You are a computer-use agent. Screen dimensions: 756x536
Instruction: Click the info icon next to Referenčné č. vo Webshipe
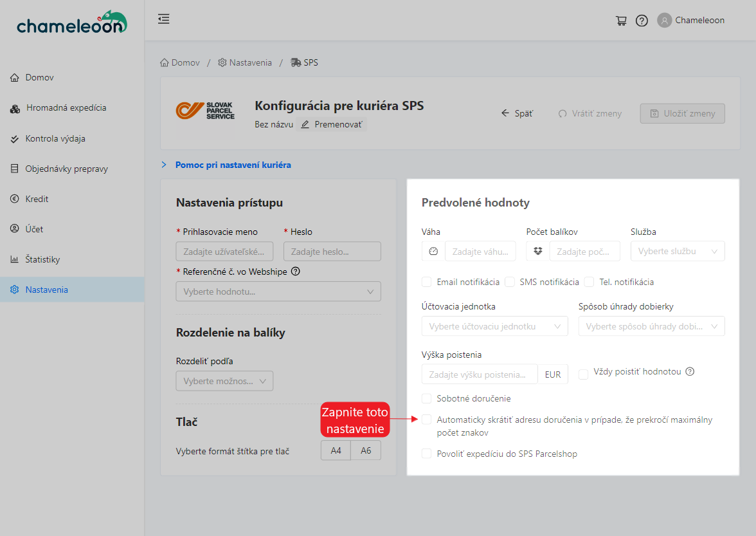[x=296, y=272]
